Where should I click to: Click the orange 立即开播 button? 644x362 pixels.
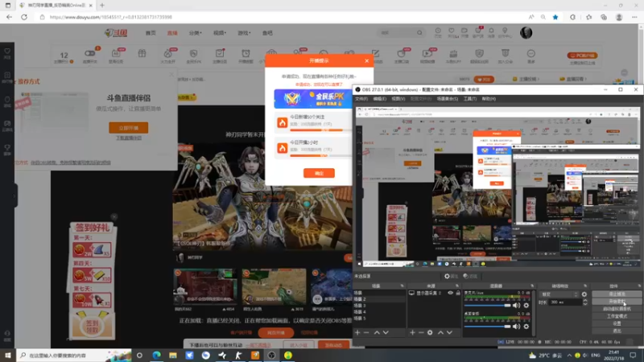129,128
